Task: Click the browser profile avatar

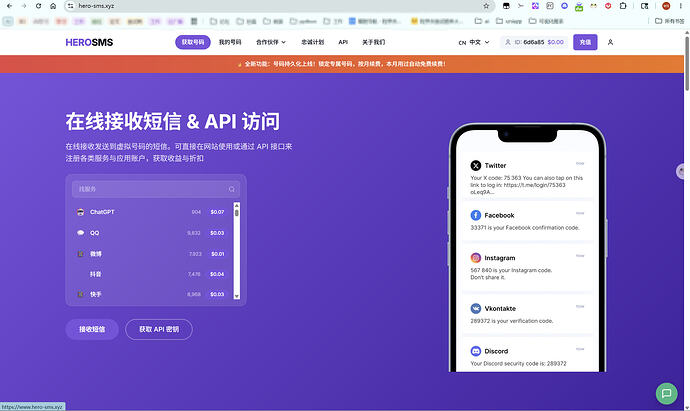Action: pos(666,6)
